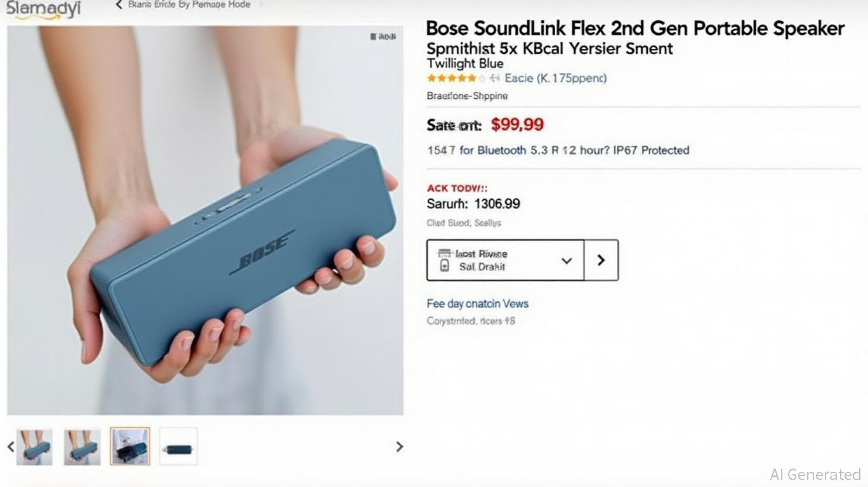The height and width of the screenshot is (487, 868).
Task: Click the small badge in the image corner
Action: tap(383, 37)
